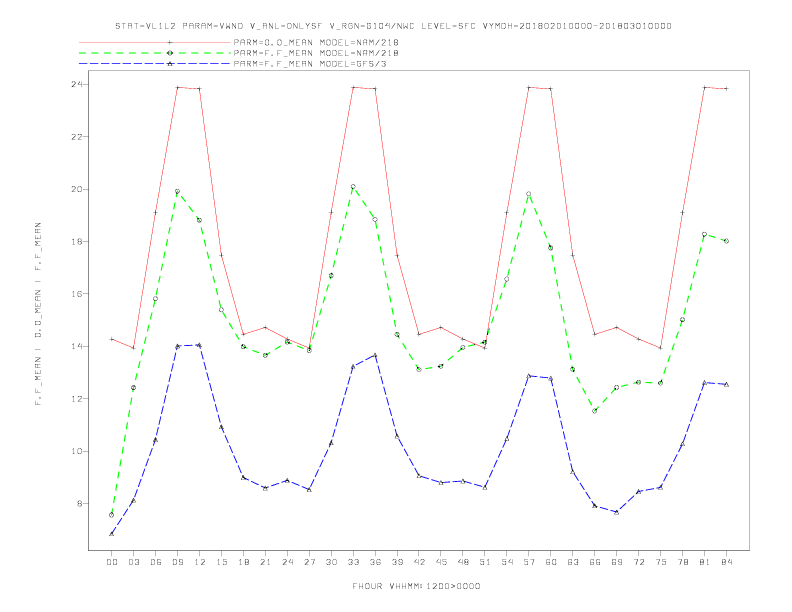The height and width of the screenshot is (612, 792).
Task: Click the y-axis tick label 22
Action: (76, 137)
